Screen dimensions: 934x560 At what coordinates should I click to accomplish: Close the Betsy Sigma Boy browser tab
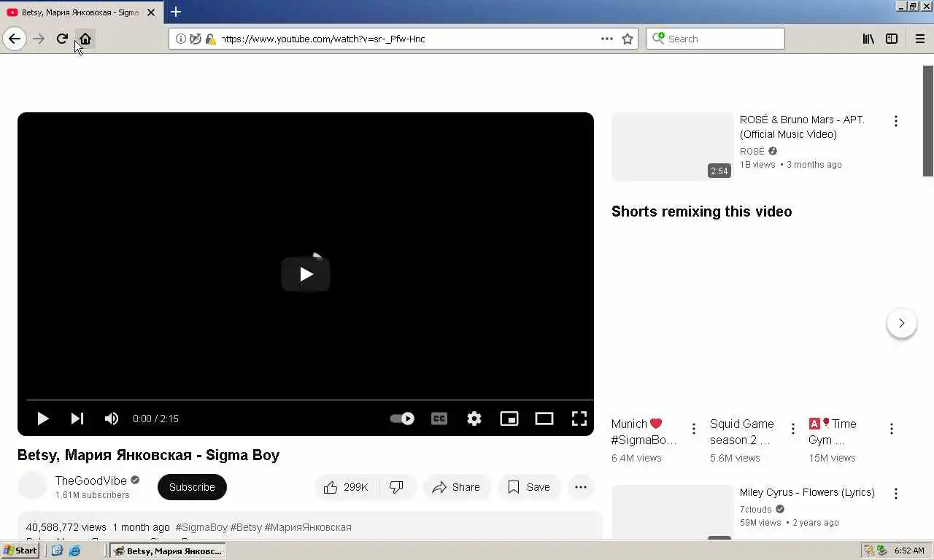(x=151, y=12)
